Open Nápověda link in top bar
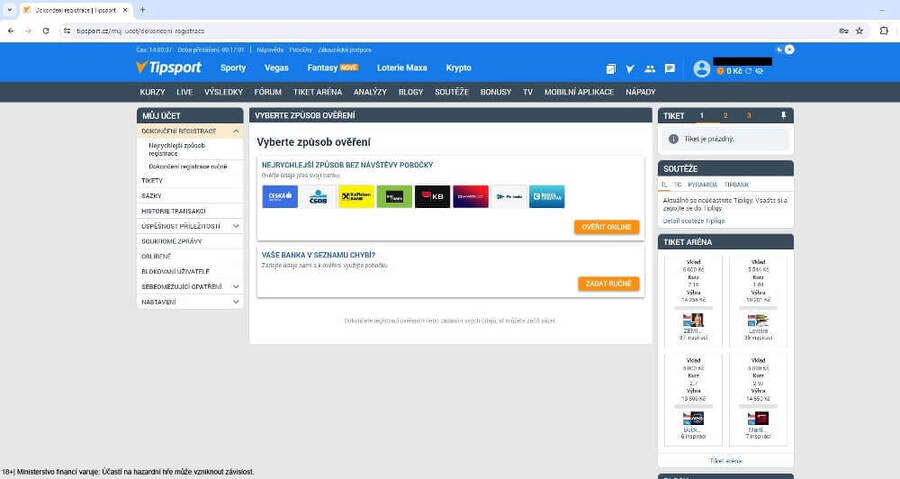 coord(270,50)
